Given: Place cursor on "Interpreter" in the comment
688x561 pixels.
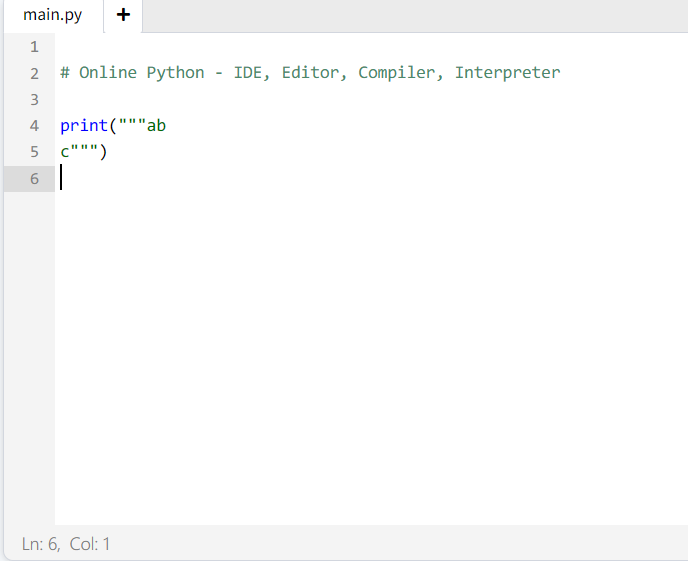Looking at the screenshot, I should [x=507, y=73].
